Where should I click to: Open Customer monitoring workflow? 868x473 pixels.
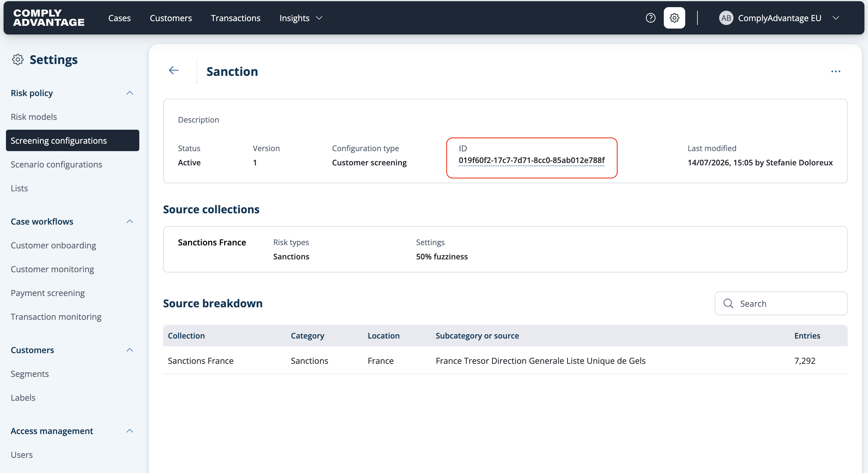[x=52, y=269]
